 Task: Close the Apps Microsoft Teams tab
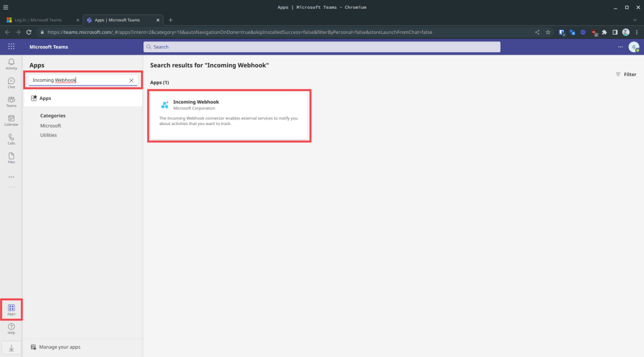click(158, 19)
